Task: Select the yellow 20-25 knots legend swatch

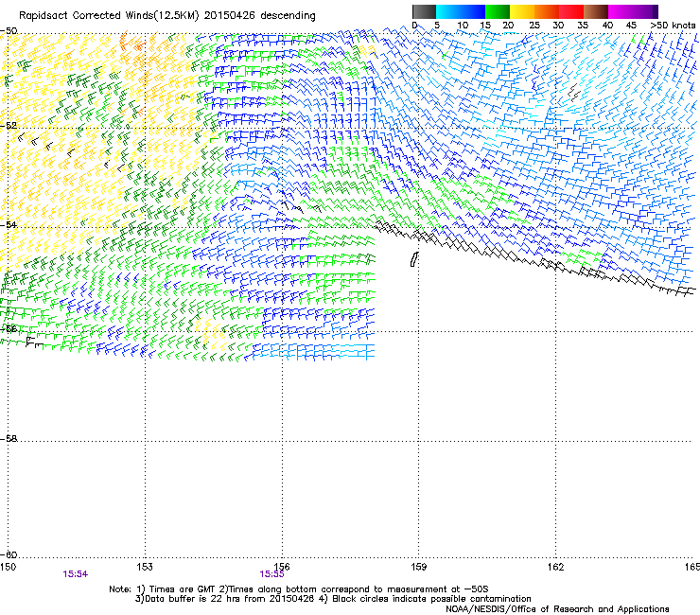Action: (x=522, y=11)
